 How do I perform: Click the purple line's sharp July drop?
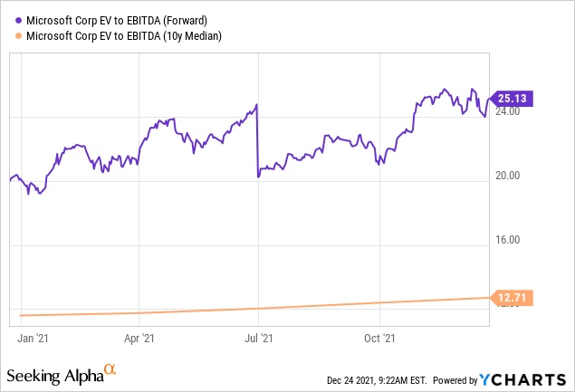(x=258, y=140)
